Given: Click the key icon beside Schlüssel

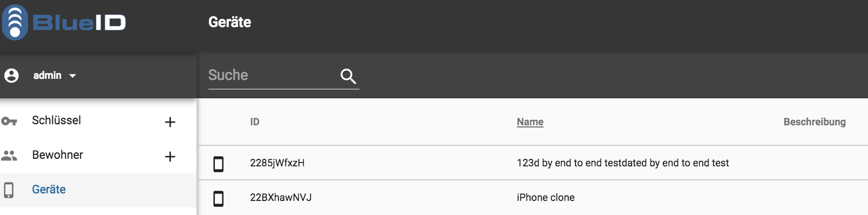Looking at the screenshot, I should (9, 121).
